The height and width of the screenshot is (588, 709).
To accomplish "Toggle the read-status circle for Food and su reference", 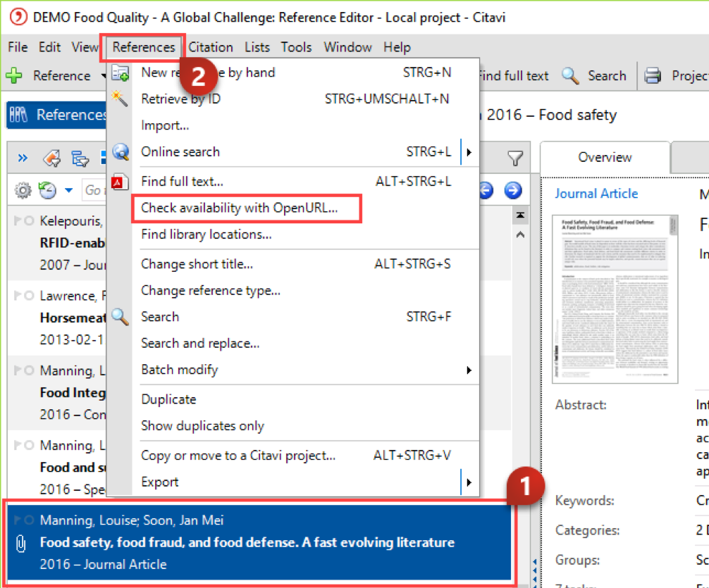I will [x=29, y=446].
